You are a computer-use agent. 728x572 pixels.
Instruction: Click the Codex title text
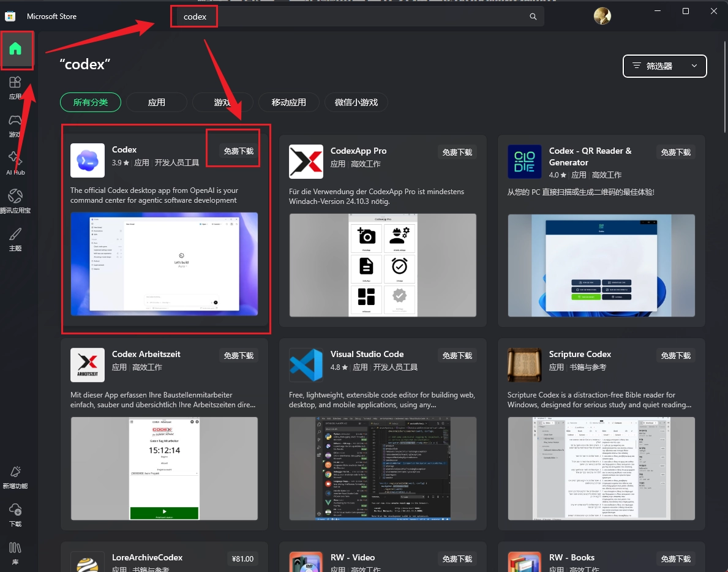tap(124, 149)
